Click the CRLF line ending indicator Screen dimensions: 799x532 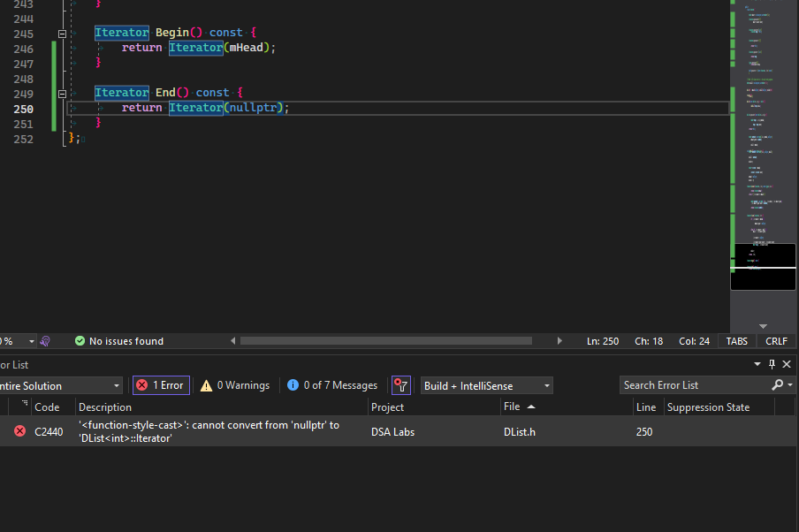[x=775, y=340]
